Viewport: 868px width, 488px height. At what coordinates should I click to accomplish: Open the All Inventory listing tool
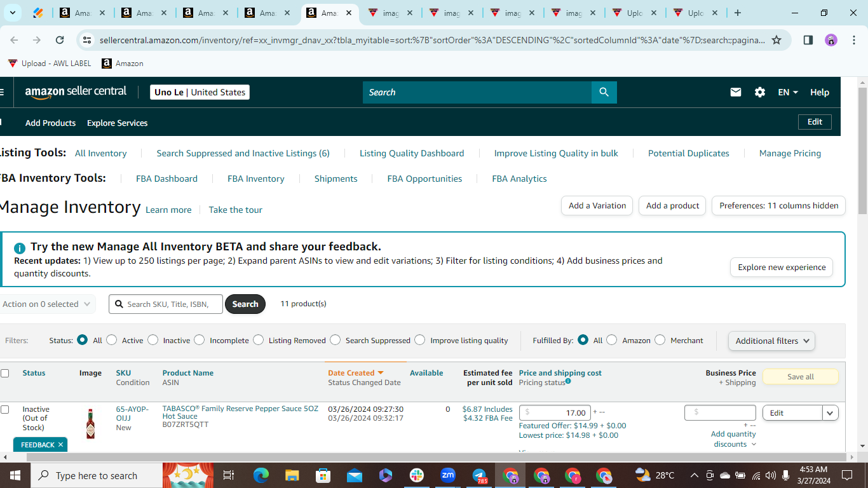[101, 153]
